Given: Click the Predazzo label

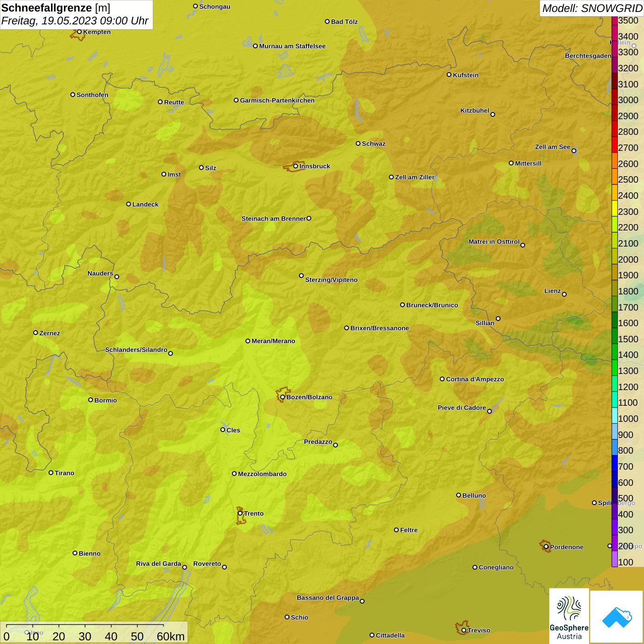Looking at the screenshot, I should tap(318, 442).
